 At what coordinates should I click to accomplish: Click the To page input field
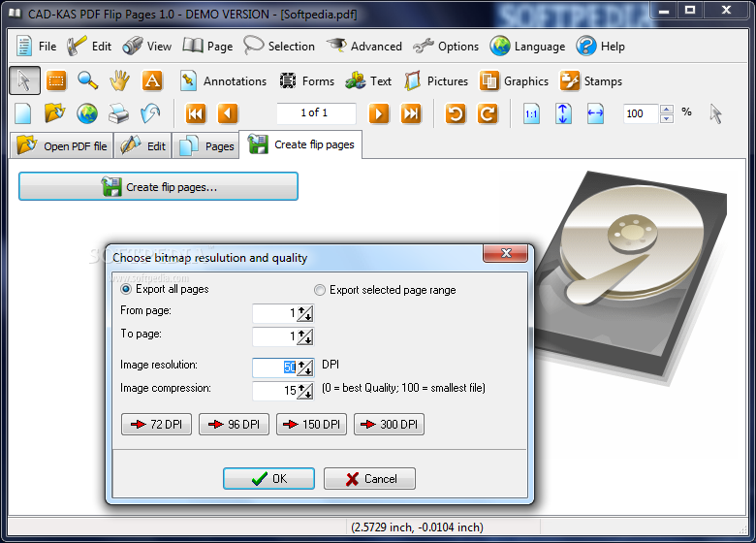pos(275,336)
